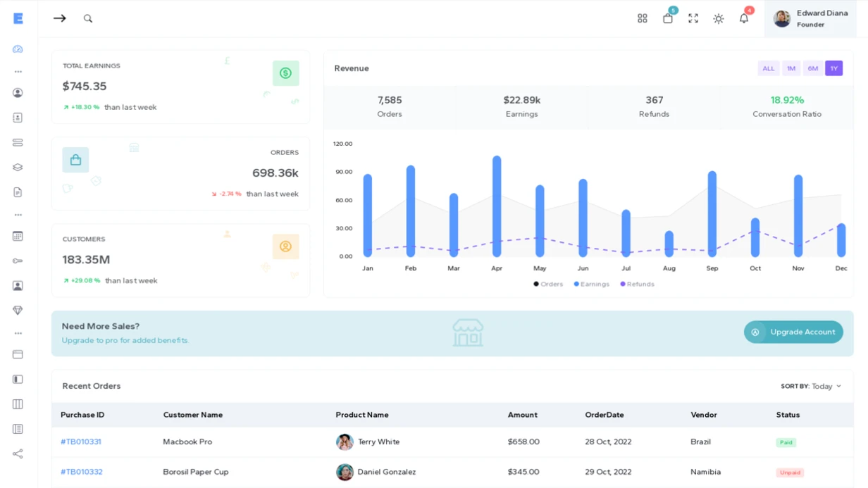Viewport: 868px width, 488px height.
Task: Open the calendar icon in sidebar
Action: 18,237
